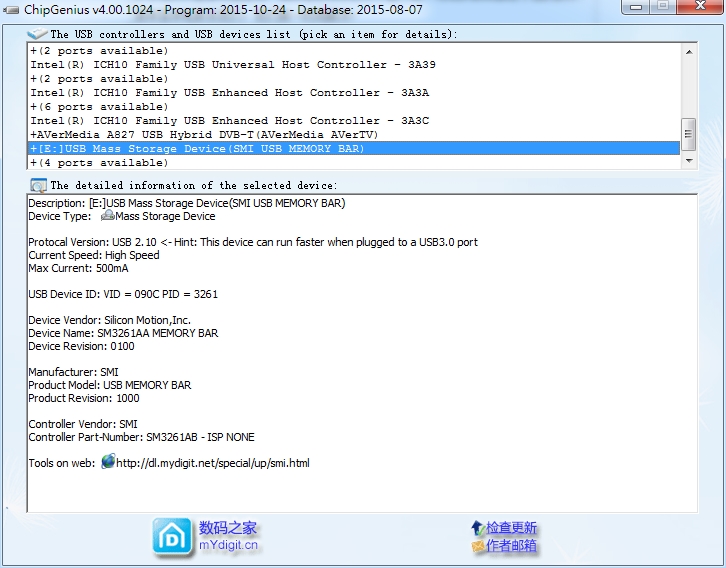The width and height of the screenshot is (726, 568).
Task: Click the device list scroll up arrow
Action: tap(689, 52)
